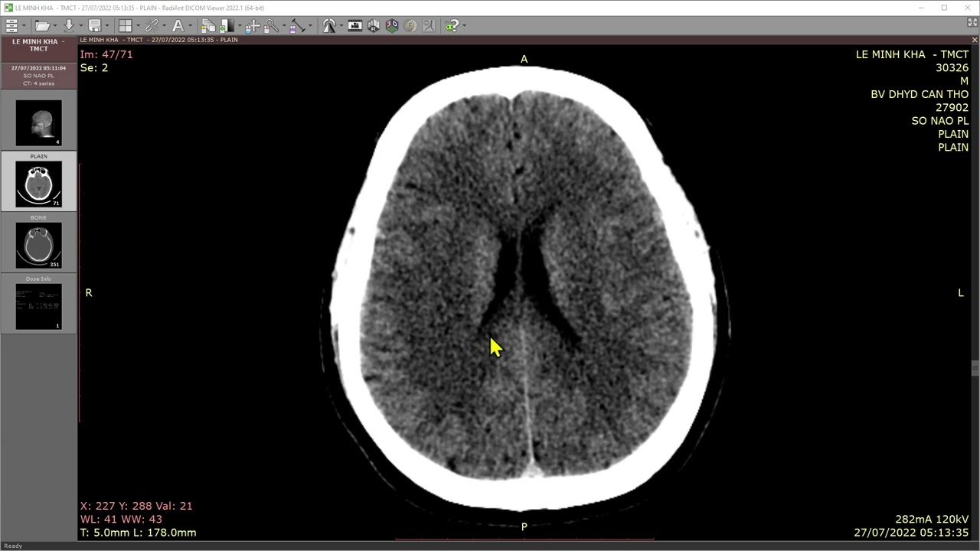
Task: Click the 'Im: 47/71' image counter text
Action: pos(106,54)
